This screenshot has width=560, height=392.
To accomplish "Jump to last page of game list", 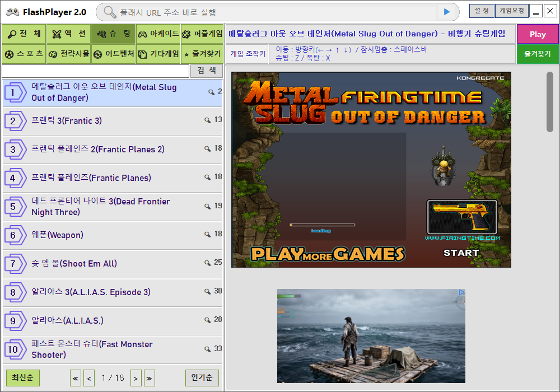I will pos(150,379).
